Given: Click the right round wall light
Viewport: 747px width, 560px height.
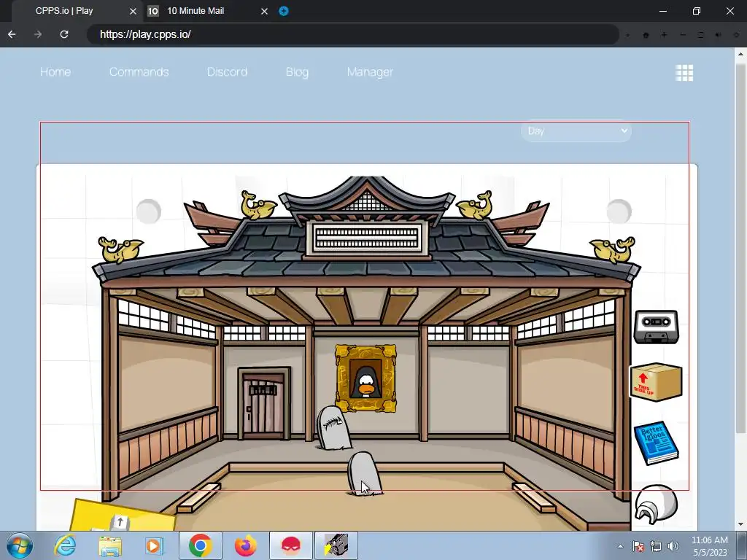Looking at the screenshot, I should pyautogui.click(x=619, y=211).
